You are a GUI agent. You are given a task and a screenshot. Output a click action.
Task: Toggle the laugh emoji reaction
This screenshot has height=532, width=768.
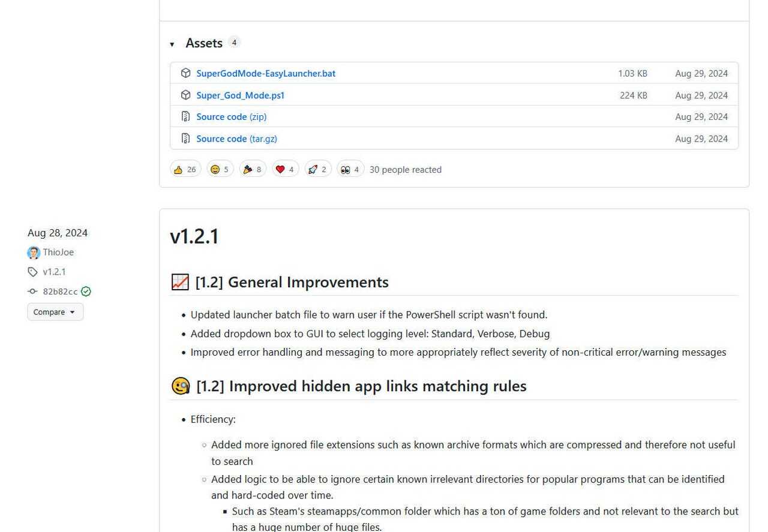pos(220,170)
